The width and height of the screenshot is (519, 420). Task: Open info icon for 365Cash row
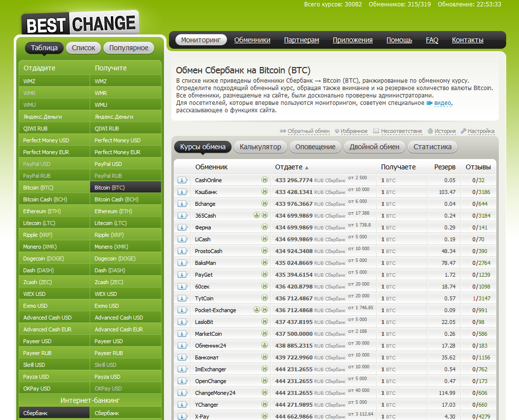pos(182,216)
